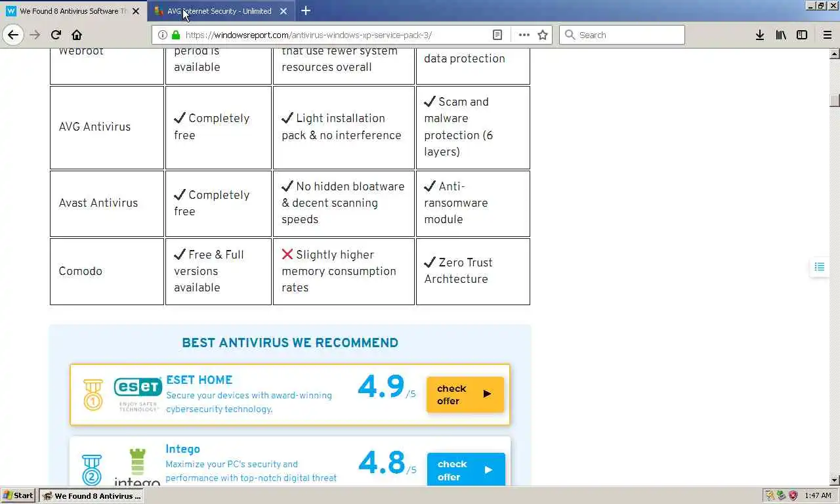Click 'Zero Trust Archtecture' cell
Image resolution: width=840 pixels, height=504 pixels.
pos(472,271)
